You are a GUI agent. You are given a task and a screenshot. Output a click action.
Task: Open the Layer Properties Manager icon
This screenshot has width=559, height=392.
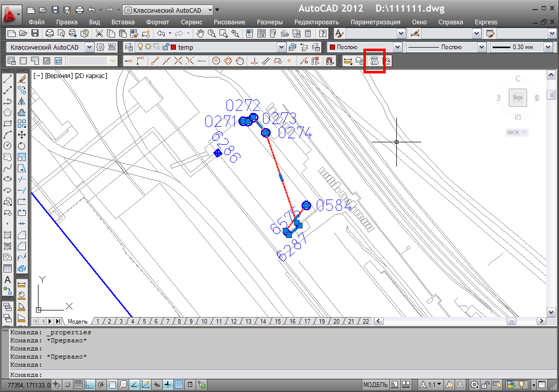point(128,47)
